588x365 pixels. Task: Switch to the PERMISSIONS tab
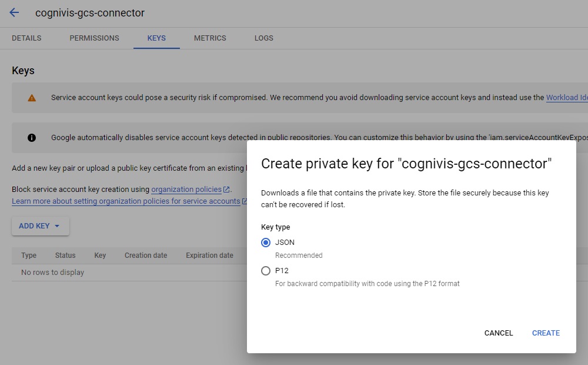(94, 38)
